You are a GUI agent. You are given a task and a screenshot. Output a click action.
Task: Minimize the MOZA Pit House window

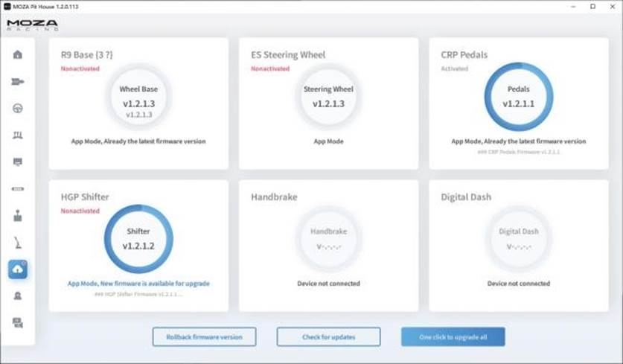click(x=573, y=7)
